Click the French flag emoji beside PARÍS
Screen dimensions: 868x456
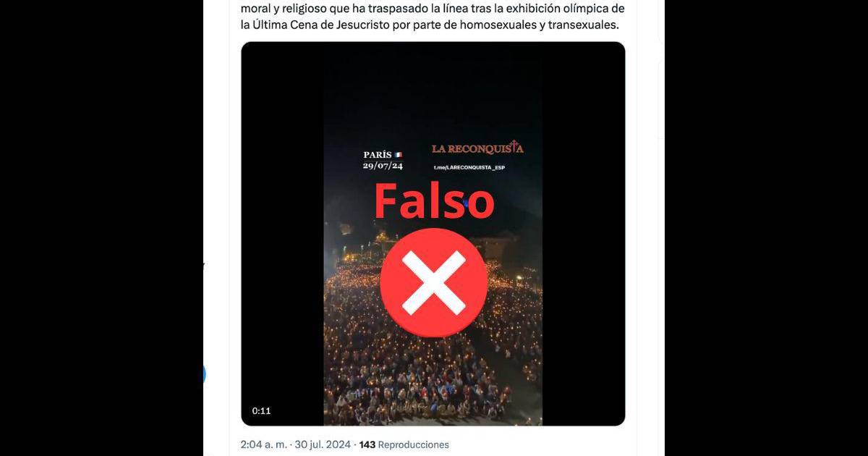[x=398, y=155]
